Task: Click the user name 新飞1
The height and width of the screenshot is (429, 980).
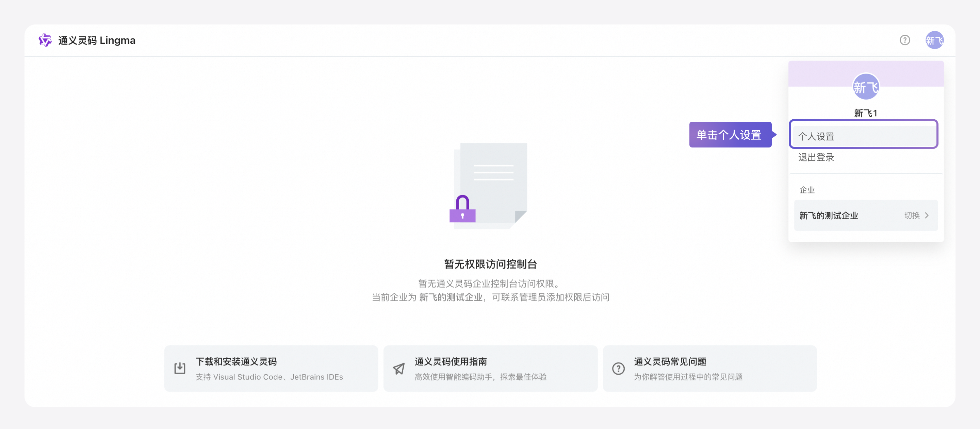Action: coord(865,113)
